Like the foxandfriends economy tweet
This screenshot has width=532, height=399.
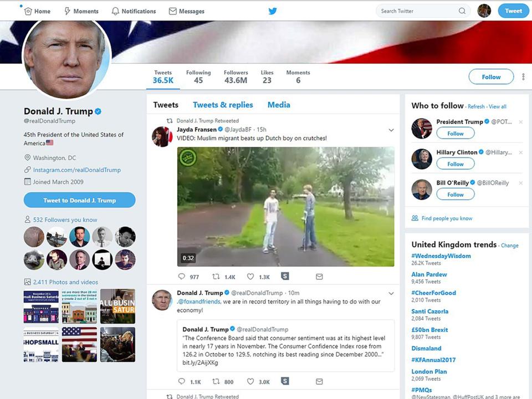coord(250,381)
